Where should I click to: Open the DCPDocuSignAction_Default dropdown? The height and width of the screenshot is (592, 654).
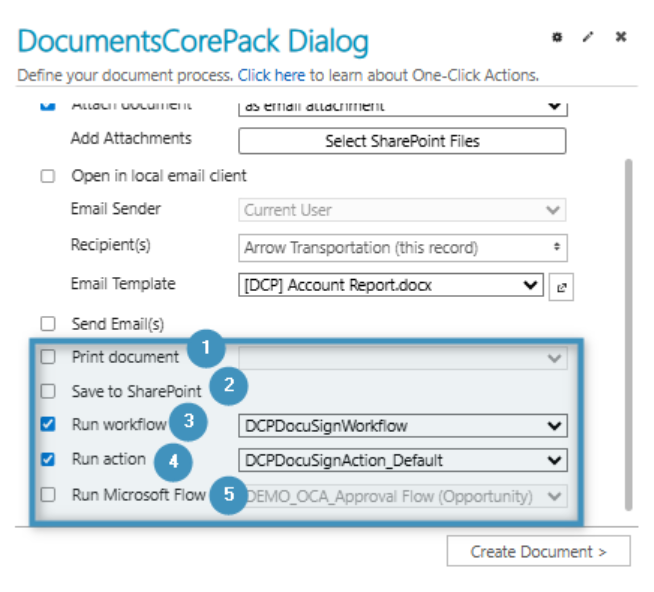(x=403, y=460)
